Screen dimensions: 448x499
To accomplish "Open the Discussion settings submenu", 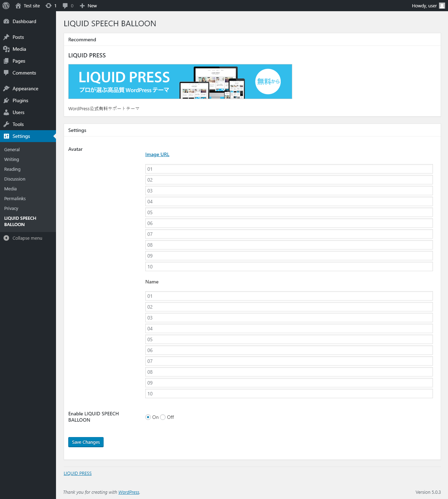I will 15,179.
